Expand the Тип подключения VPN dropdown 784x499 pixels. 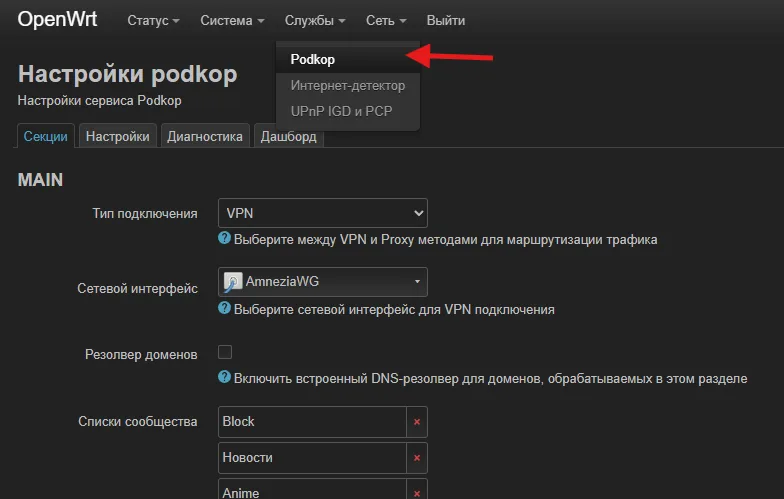click(322, 213)
